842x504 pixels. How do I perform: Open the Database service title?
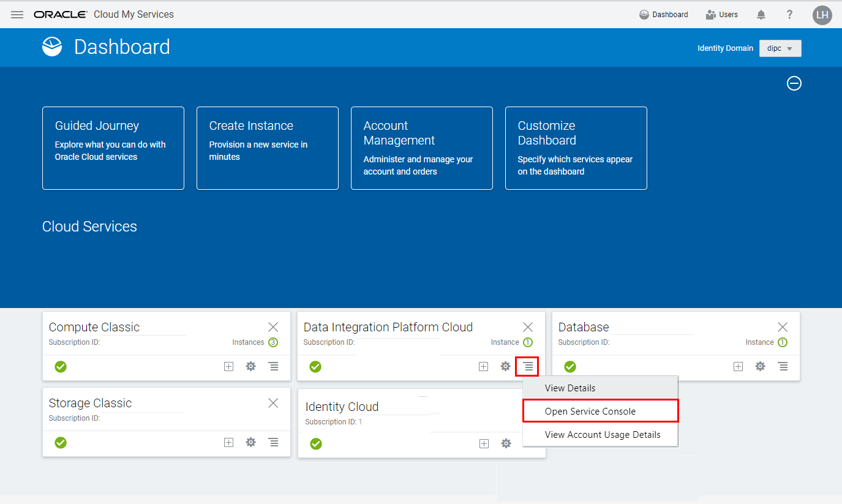pyautogui.click(x=584, y=327)
